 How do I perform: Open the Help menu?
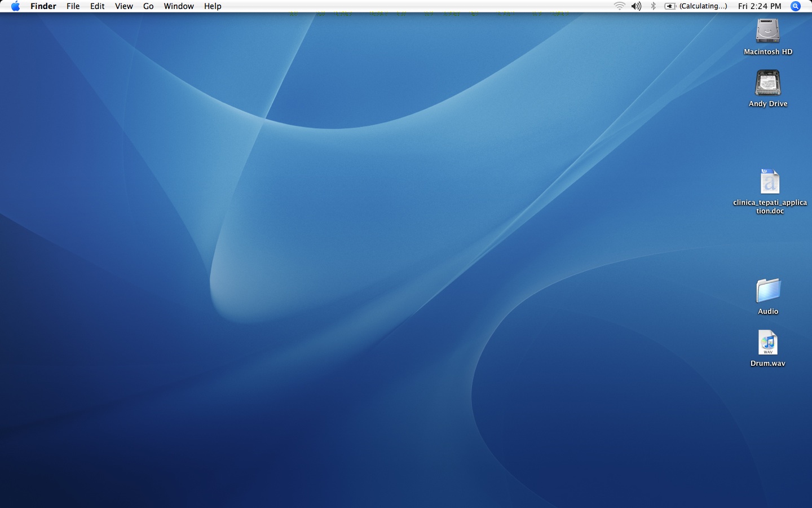pyautogui.click(x=213, y=6)
